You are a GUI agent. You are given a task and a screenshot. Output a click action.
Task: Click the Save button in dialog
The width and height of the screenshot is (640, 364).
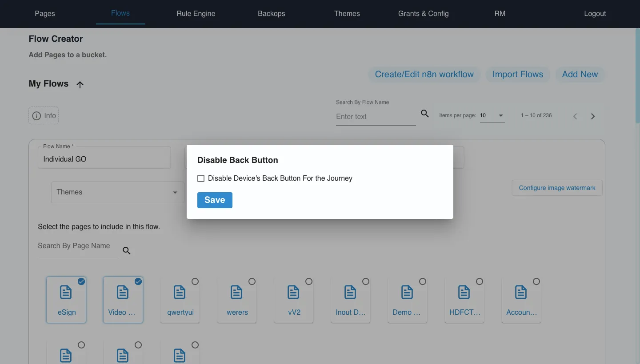[x=215, y=200]
